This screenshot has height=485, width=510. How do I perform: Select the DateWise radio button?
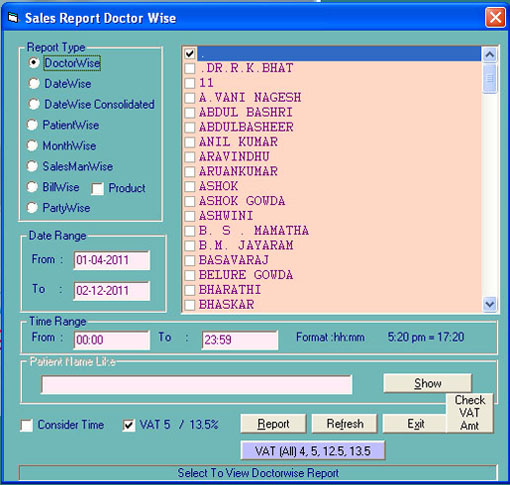[x=34, y=83]
